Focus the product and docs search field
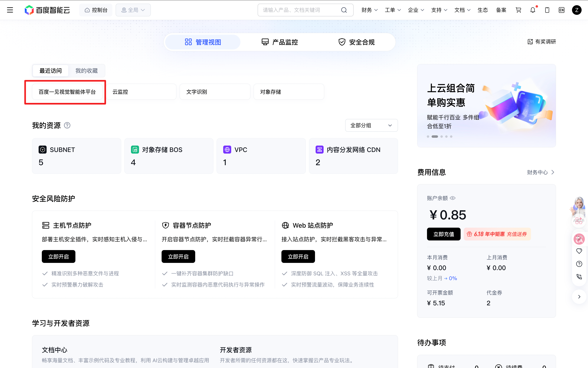Viewport: 588px width, 368px height. coord(305,10)
